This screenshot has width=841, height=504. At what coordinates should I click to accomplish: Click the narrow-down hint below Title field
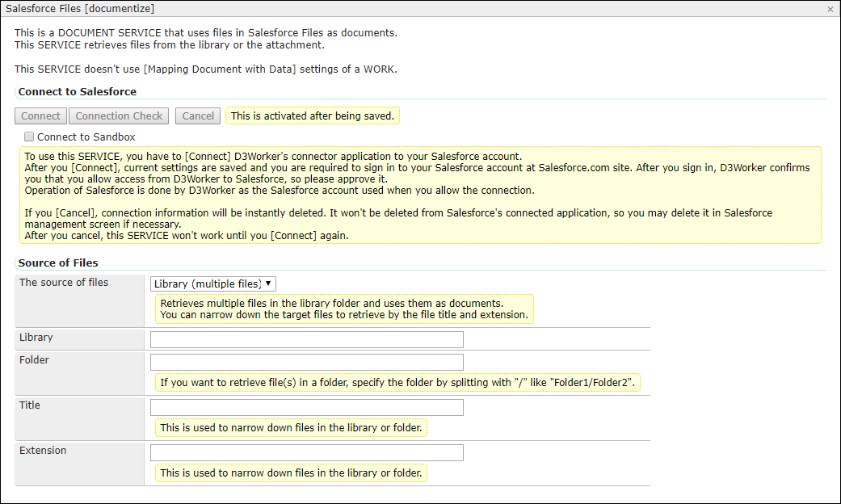(291, 428)
